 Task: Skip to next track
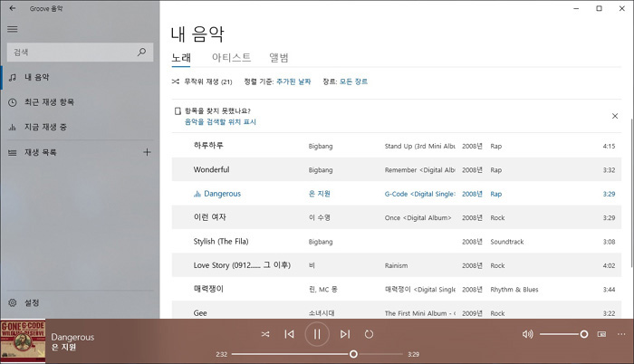[345, 334]
